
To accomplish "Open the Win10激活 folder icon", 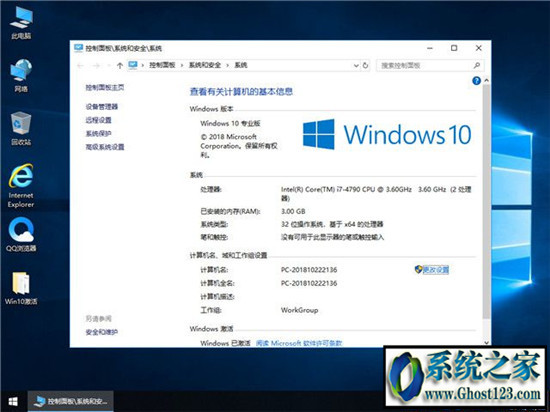I will 21,288.
